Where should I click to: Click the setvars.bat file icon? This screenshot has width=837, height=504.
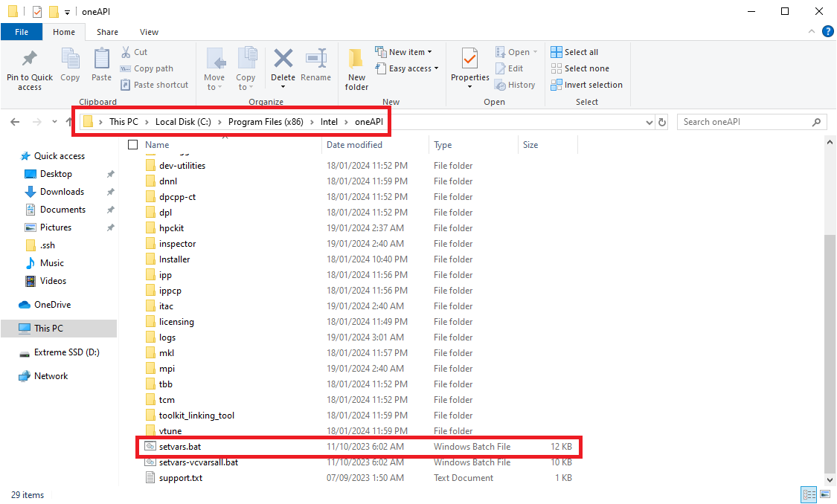(x=150, y=447)
